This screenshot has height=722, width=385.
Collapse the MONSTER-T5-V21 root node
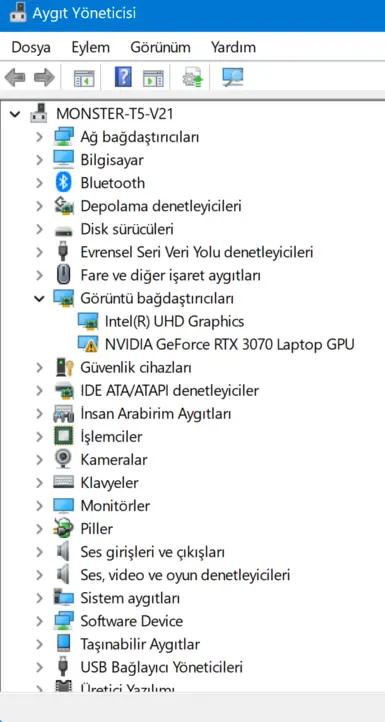(x=15, y=114)
